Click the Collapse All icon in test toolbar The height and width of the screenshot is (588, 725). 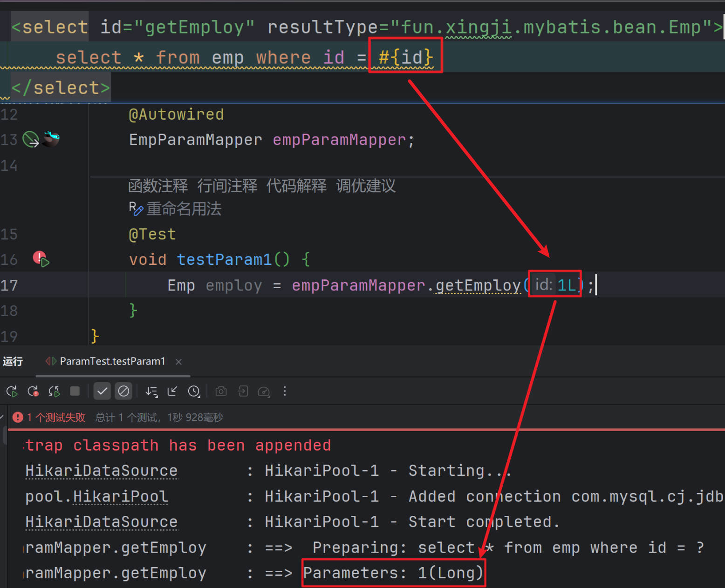(x=172, y=392)
